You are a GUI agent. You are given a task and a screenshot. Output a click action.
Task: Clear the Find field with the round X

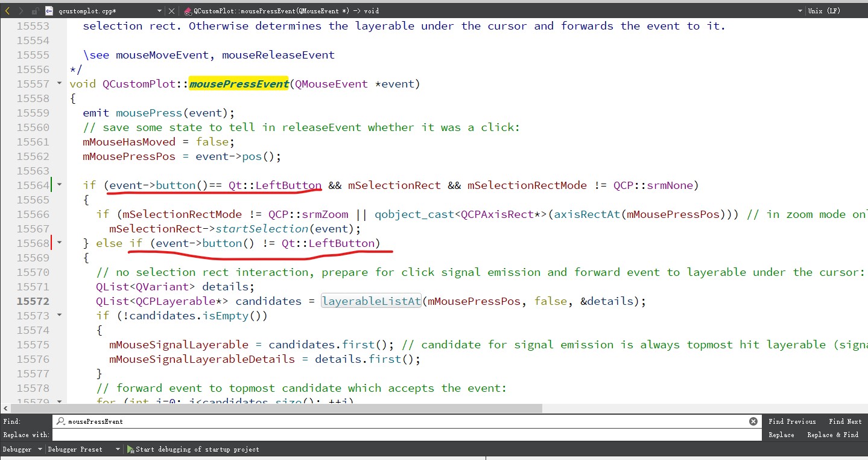753,421
